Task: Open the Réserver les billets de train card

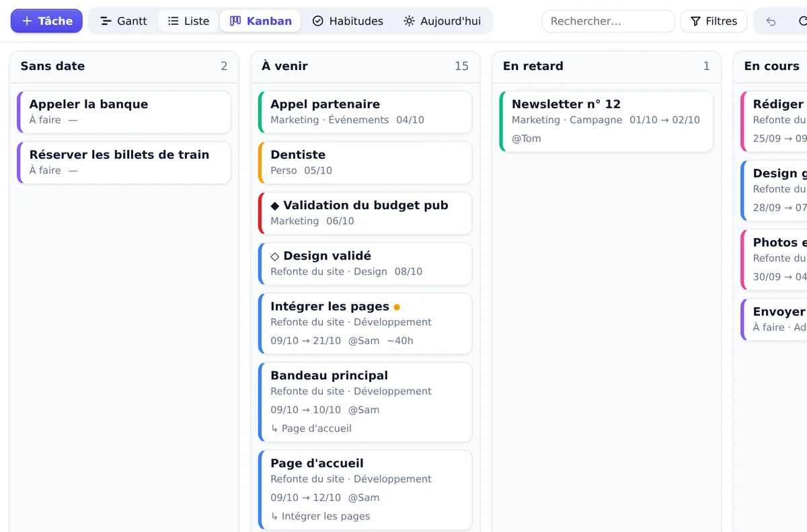Action: click(x=124, y=163)
